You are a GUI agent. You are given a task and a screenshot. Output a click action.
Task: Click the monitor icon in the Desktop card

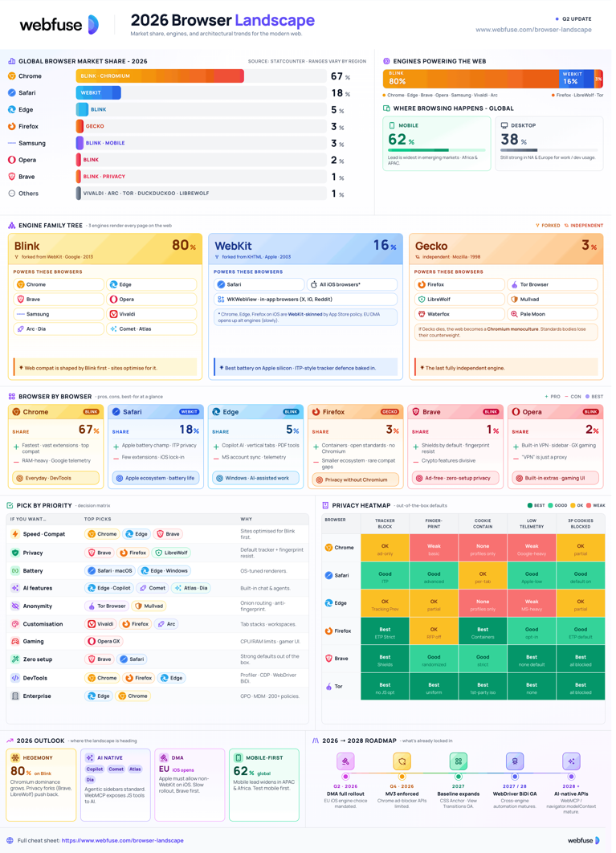[504, 125]
